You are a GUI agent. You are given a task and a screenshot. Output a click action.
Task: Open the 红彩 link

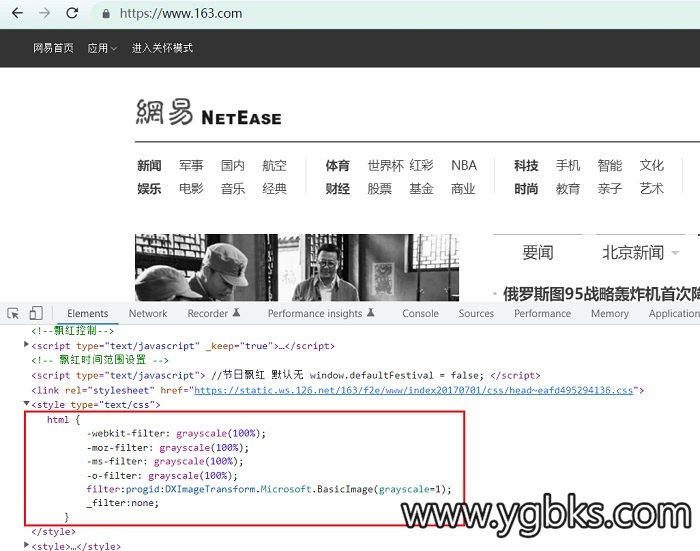click(x=421, y=166)
